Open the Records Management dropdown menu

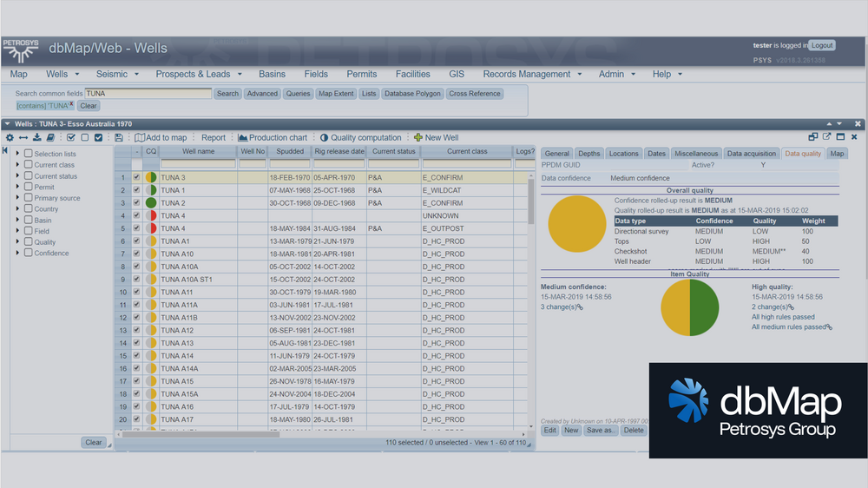532,74
